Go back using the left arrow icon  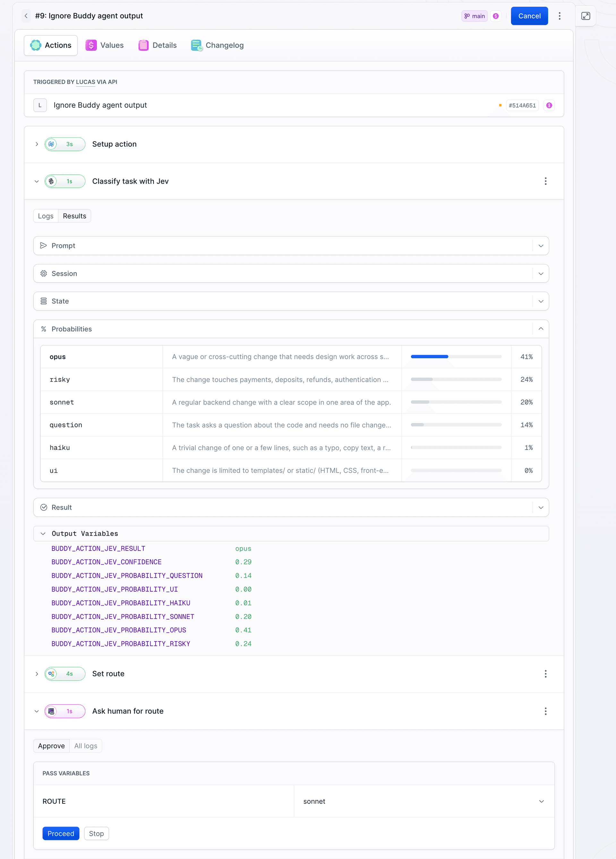26,16
